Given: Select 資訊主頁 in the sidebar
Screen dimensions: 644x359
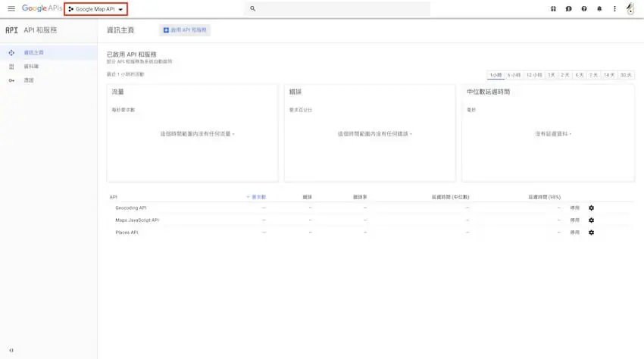Looking at the screenshot, I should pos(33,52).
